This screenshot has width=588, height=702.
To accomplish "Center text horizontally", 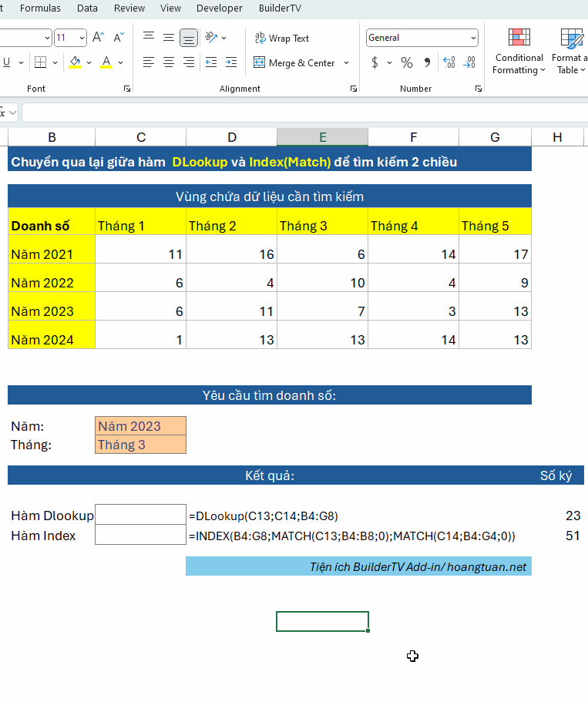I will pyautogui.click(x=169, y=62).
